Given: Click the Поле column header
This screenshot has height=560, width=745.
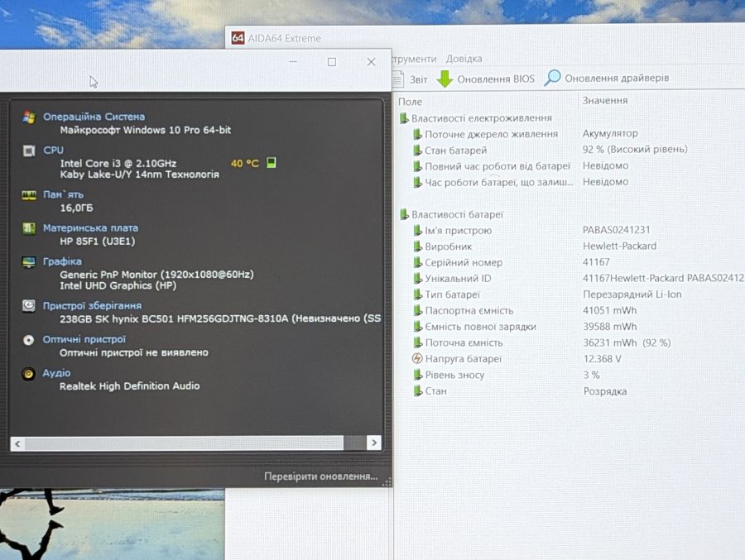Looking at the screenshot, I should click(x=410, y=102).
